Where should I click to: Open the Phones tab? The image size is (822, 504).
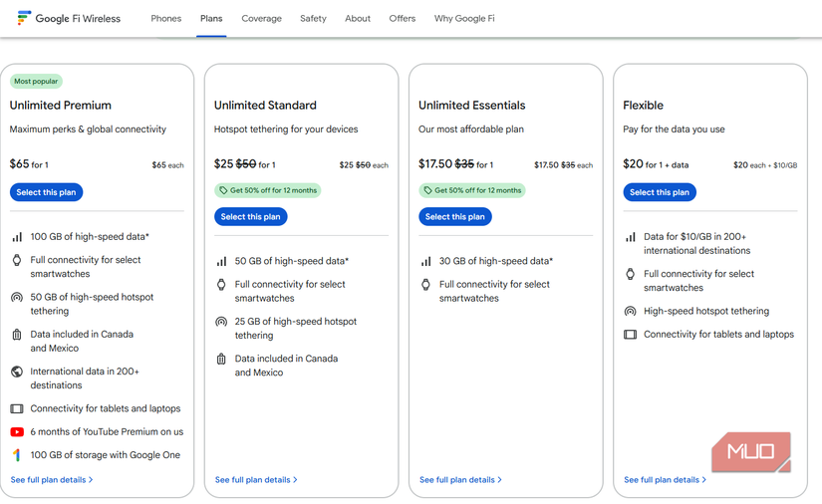pos(166,18)
